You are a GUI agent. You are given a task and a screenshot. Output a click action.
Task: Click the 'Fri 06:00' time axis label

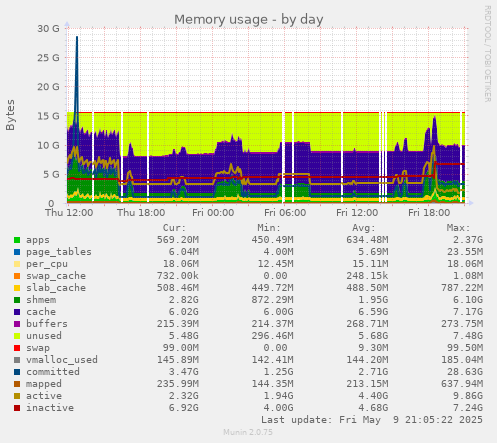tap(285, 213)
